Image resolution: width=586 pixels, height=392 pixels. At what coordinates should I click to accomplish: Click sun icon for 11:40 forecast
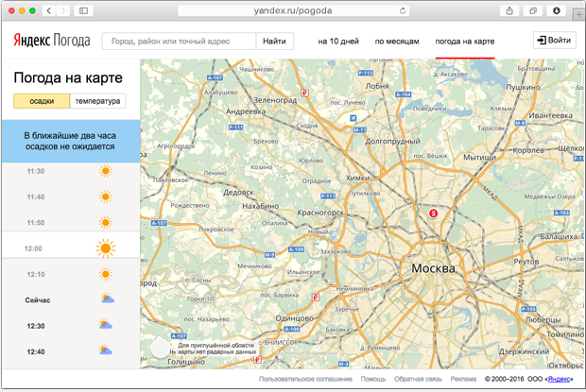(x=106, y=196)
